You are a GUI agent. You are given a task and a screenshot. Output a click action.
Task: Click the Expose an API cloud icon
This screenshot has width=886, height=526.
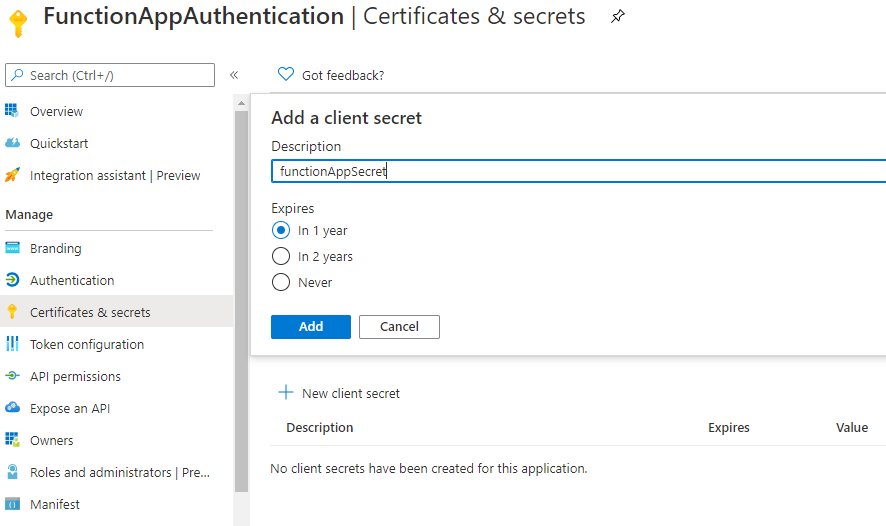tap(12, 407)
